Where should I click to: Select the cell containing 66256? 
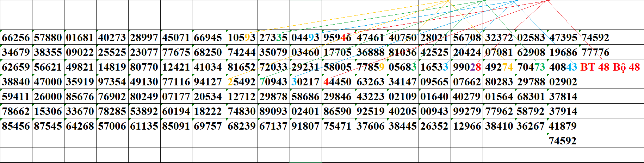point(16,38)
